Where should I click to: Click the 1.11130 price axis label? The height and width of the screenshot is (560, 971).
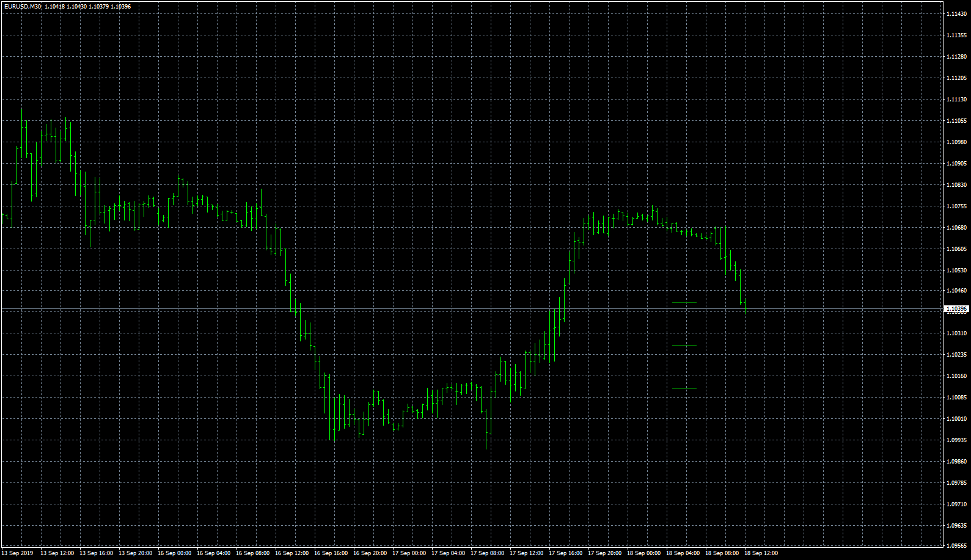[x=956, y=100]
